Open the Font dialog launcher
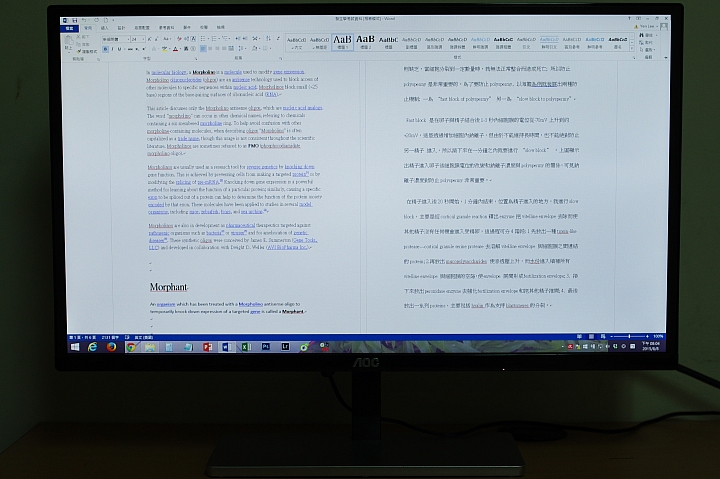The height and width of the screenshot is (479, 720). (x=196, y=59)
